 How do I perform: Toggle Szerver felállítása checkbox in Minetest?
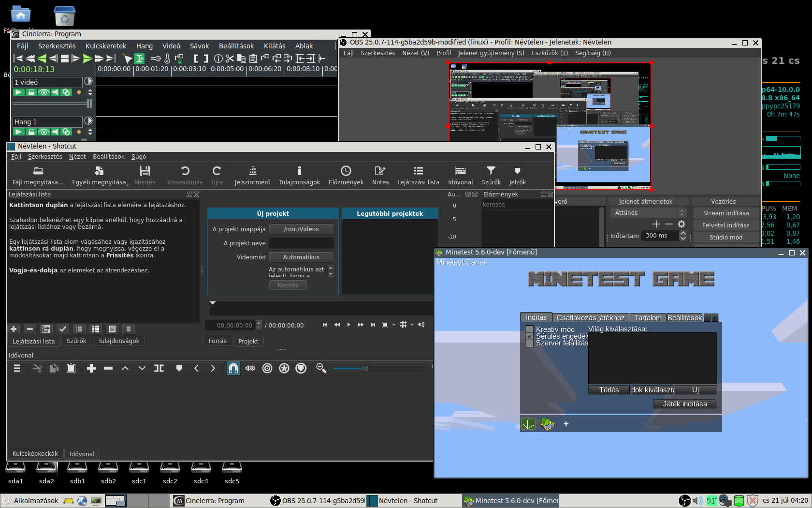pyautogui.click(x=529, y=343)
